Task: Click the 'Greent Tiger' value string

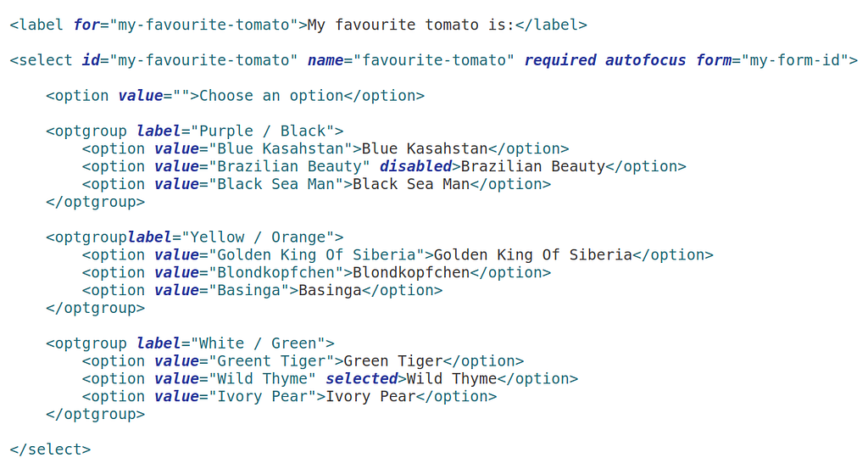Action: [x=271, y=361]
